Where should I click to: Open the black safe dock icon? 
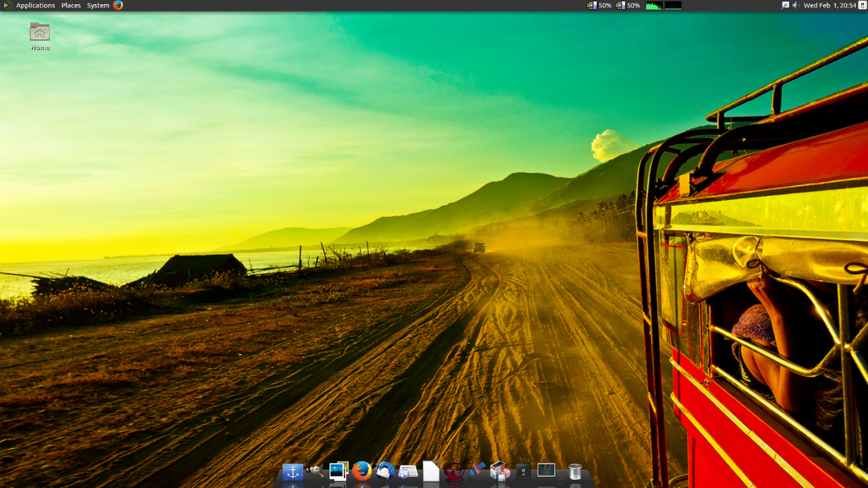[523, 471]
